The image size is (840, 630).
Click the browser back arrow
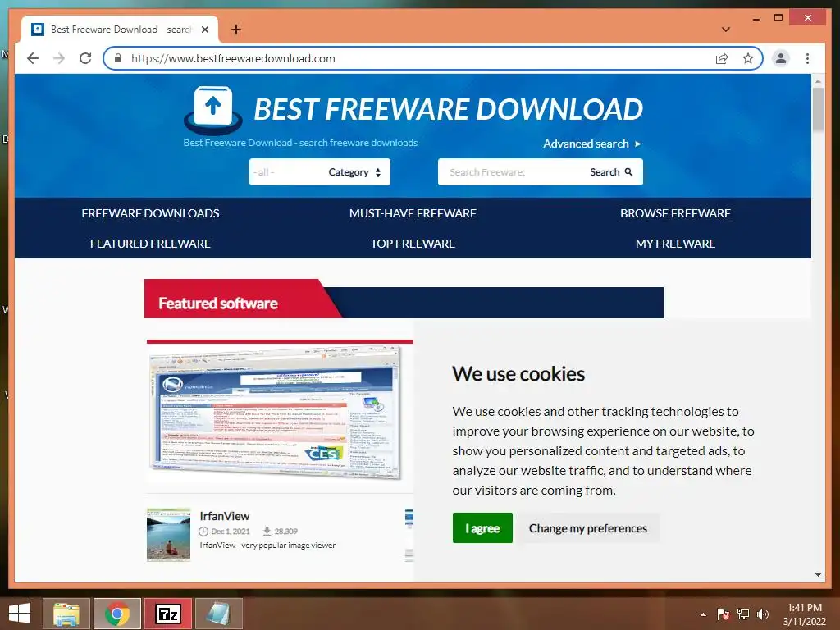pyautogui.click(x=33, y=58)
